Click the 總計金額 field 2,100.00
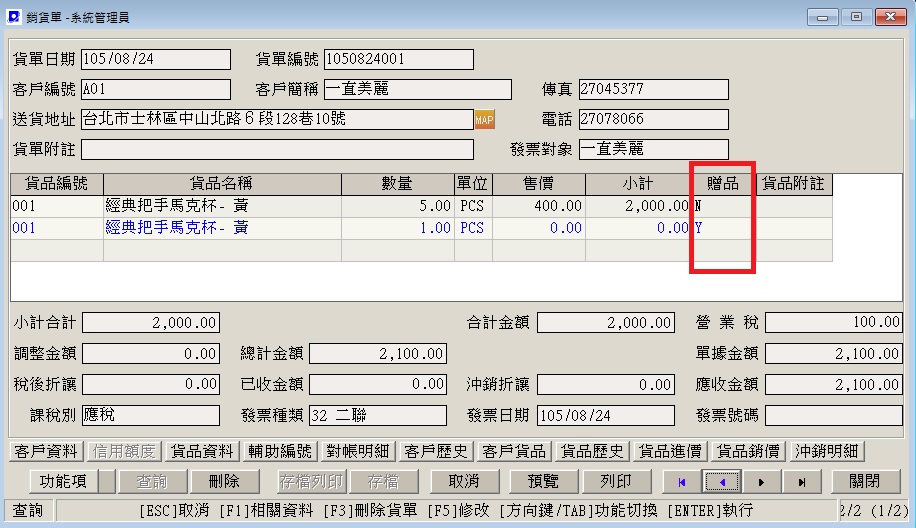The image size is (916, 528). (x=378, y=353)
